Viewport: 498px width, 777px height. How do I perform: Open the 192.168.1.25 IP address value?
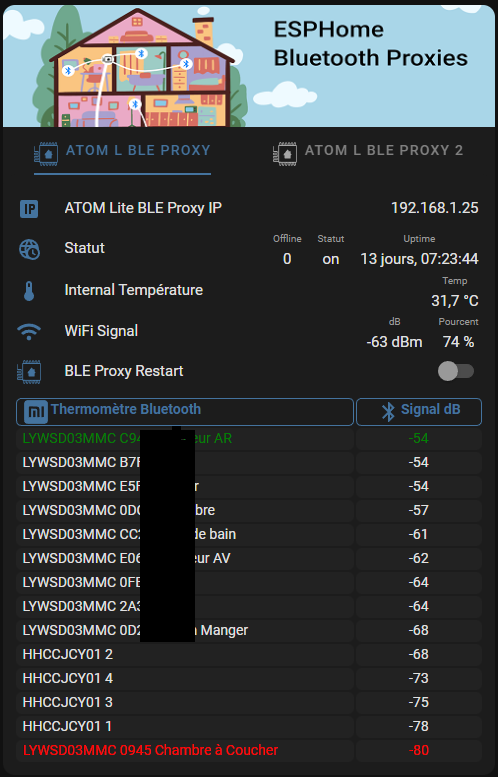(435, 208)
